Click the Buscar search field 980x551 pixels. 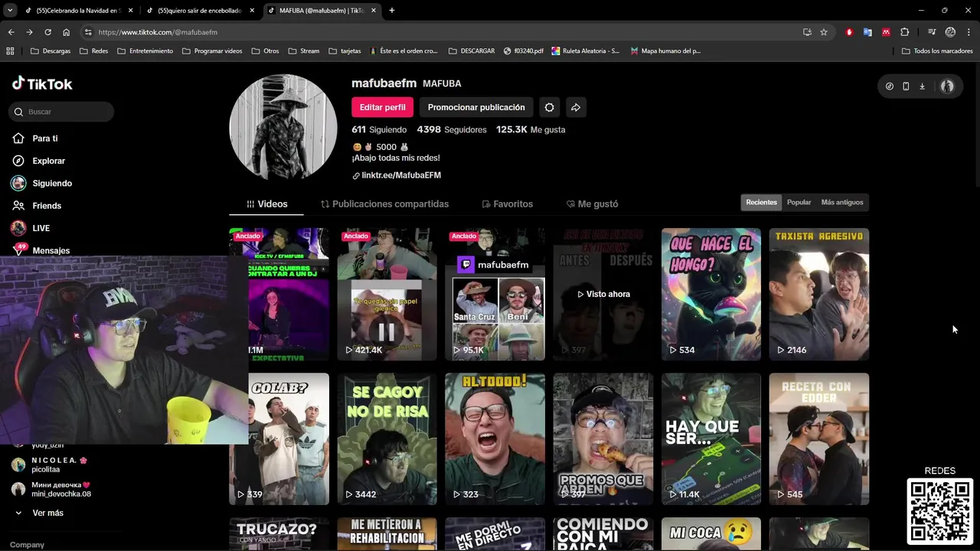61,112
